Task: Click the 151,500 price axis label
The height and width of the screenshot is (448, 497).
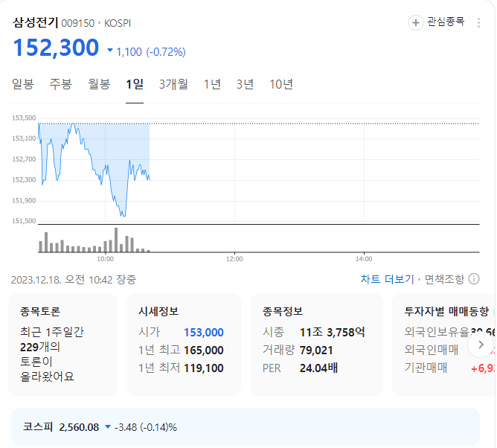Action: click(x=24, y=221)
